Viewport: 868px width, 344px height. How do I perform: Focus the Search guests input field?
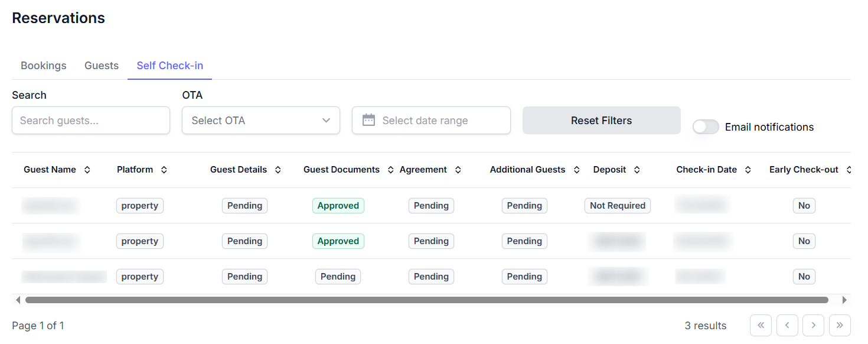click(x=91, y=121)
